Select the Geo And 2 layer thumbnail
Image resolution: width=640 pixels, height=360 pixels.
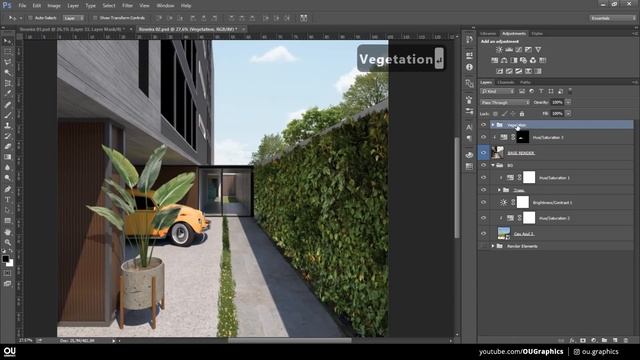[504, 233]
